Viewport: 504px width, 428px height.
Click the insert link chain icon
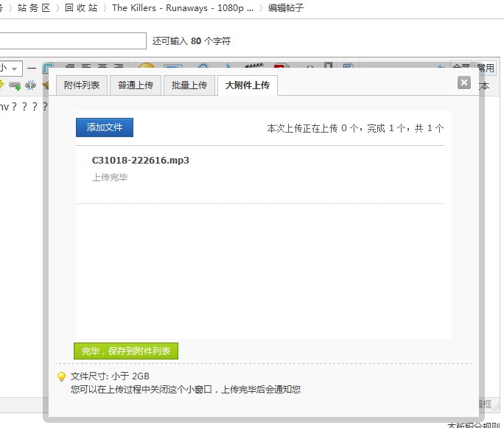coord(15,85)
